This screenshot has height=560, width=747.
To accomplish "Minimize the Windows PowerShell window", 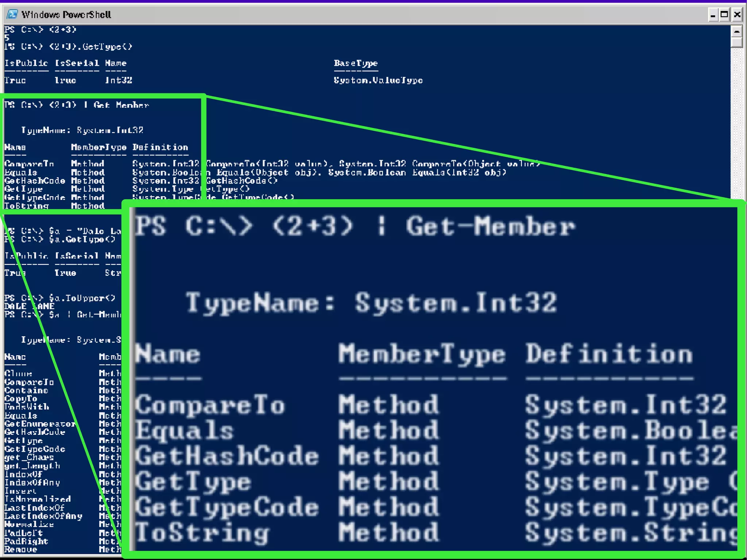I will tap(713, 15).
